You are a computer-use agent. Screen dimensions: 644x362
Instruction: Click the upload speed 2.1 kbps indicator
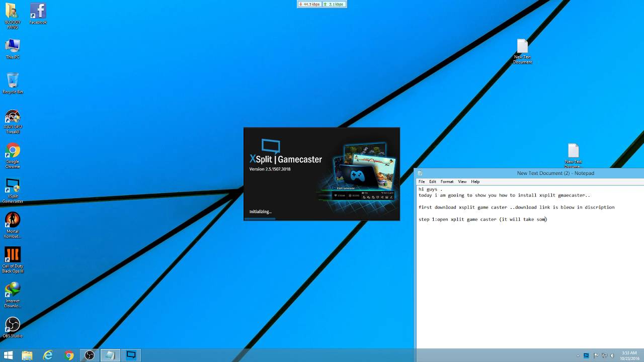coord(334,4)
